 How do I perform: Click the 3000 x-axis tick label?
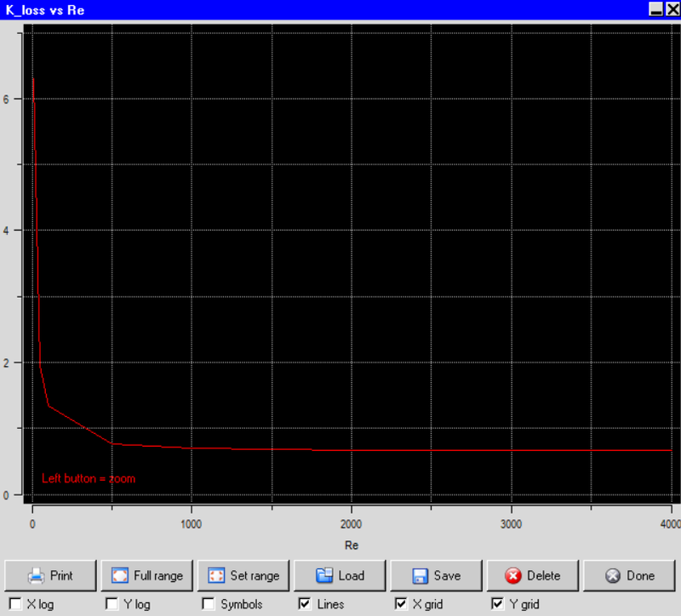[511, 524]
